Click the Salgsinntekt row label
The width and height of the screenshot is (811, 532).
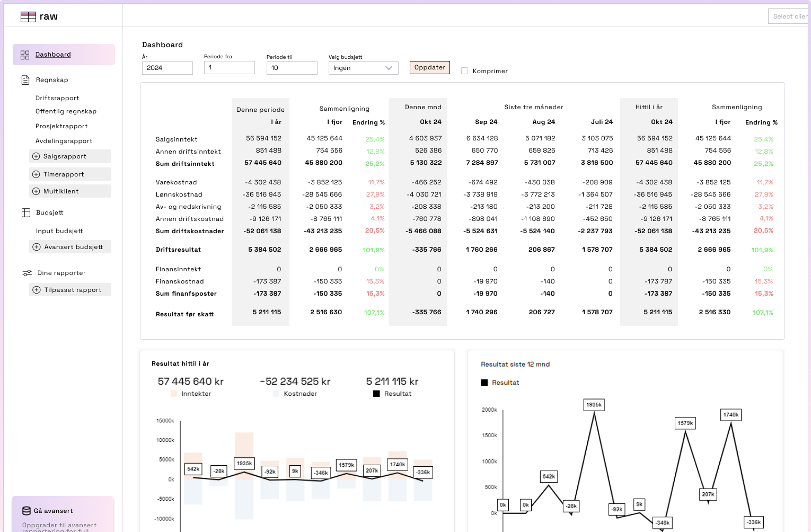177,139
